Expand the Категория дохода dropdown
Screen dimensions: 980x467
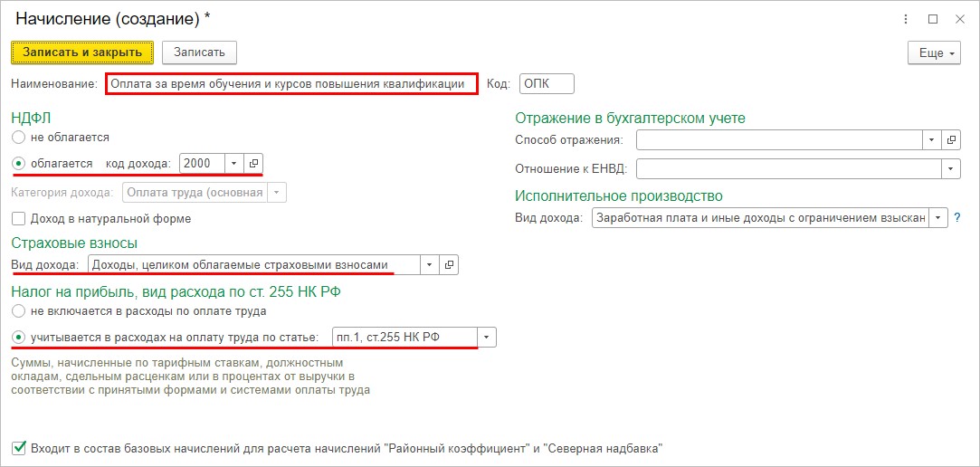[277, 193]
